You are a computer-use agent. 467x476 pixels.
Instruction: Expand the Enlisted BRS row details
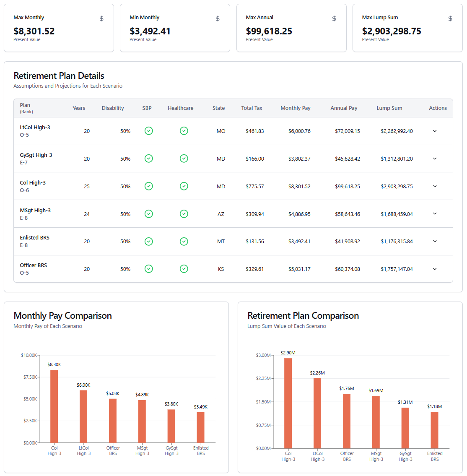point(435,241)
